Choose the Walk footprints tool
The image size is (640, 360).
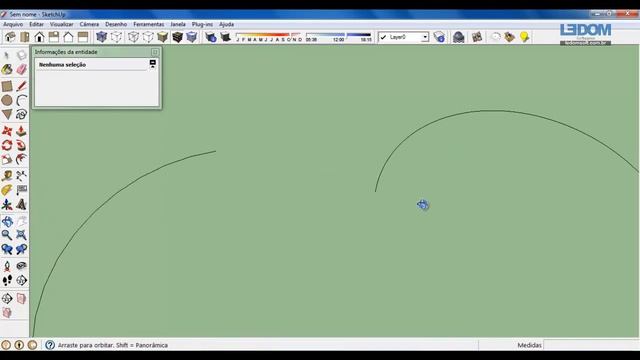pos(7,280)
